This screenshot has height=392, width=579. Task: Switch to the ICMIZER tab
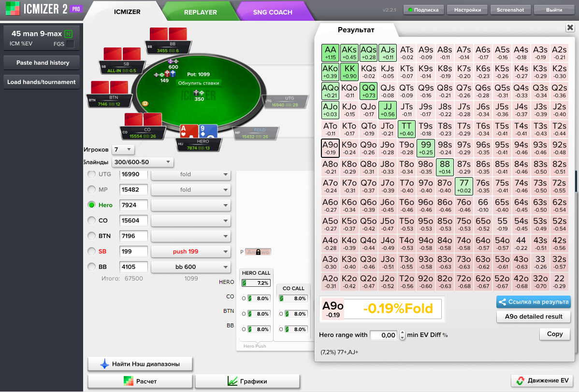pos(127,12)
